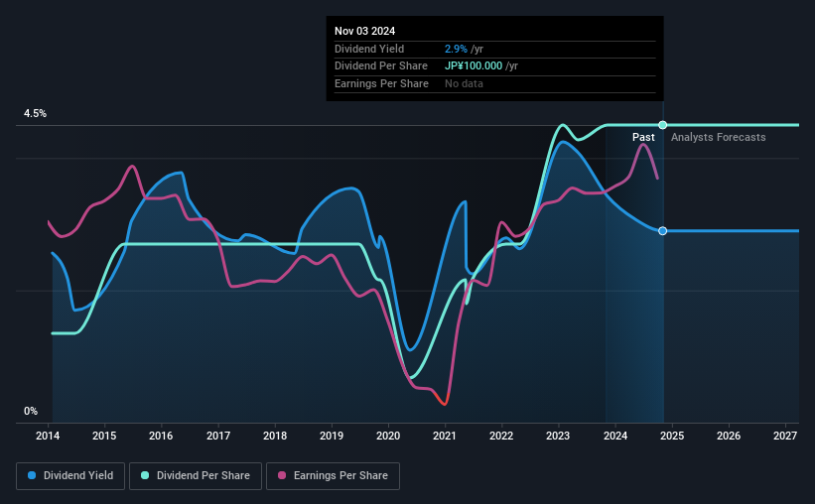Click the tooltip Dividend Yield row label
The image size is (815, 504).
[x=369, y=49]
